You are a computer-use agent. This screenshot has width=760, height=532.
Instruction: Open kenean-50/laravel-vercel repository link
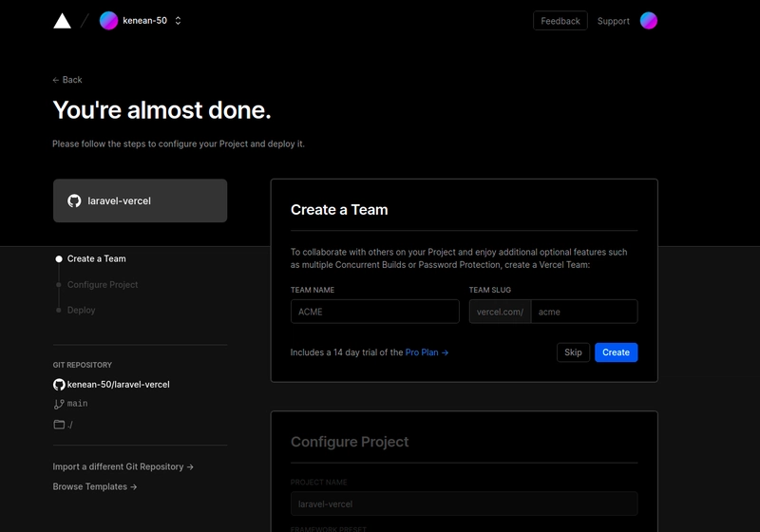click(118, 384)
